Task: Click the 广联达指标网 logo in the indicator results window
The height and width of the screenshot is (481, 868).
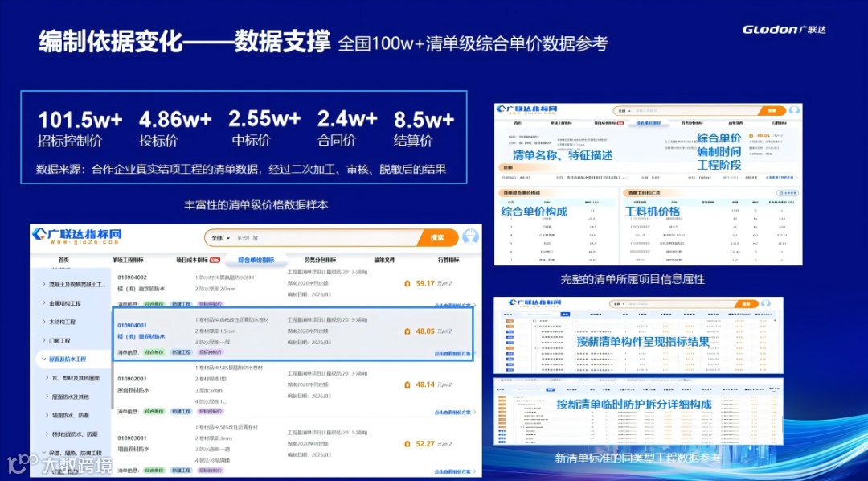Action: [x=534, y=303]
